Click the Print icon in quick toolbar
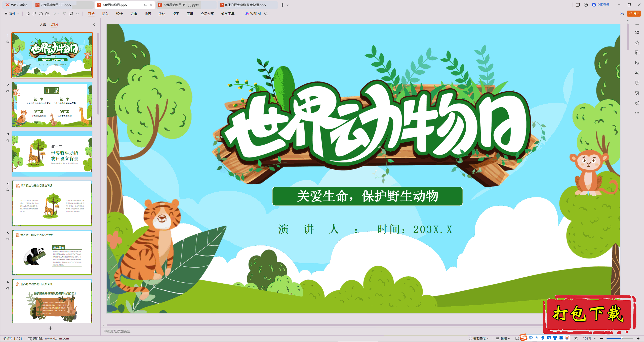 41,14
